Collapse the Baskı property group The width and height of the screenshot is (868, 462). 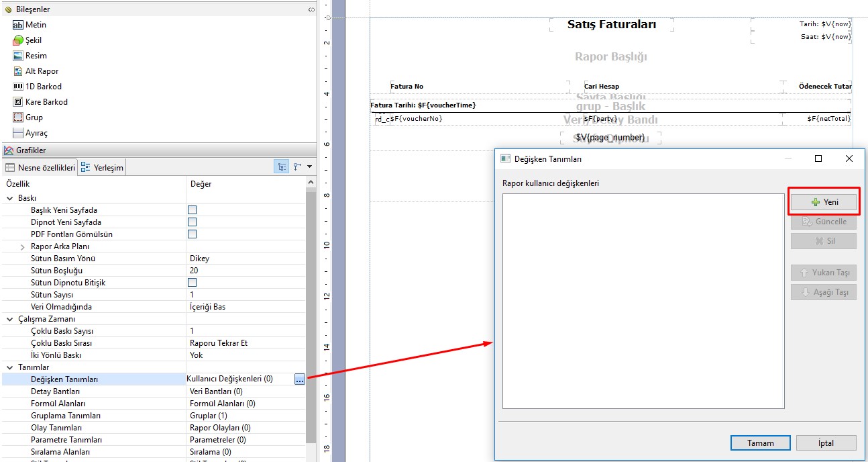click(x=10, y=199)
